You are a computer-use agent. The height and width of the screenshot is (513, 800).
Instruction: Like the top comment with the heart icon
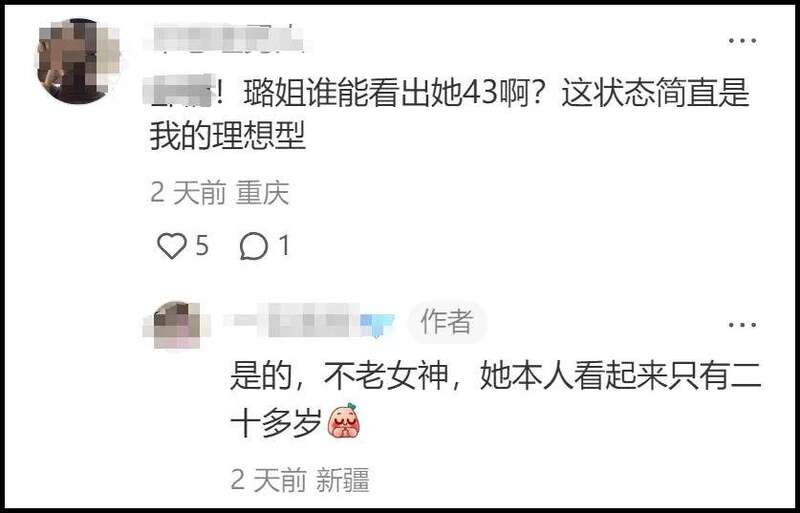(x=171, y=246)
